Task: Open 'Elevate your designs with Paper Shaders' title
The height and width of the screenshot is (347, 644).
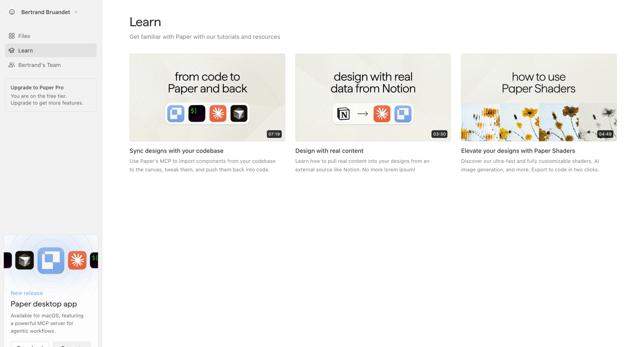Action: (x=518, y=151)
